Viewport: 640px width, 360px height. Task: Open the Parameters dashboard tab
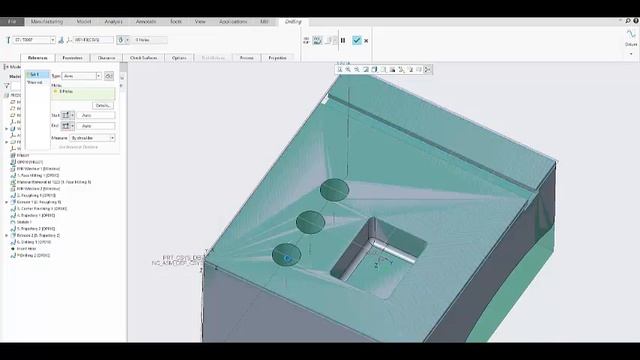[x=72, y=58]
